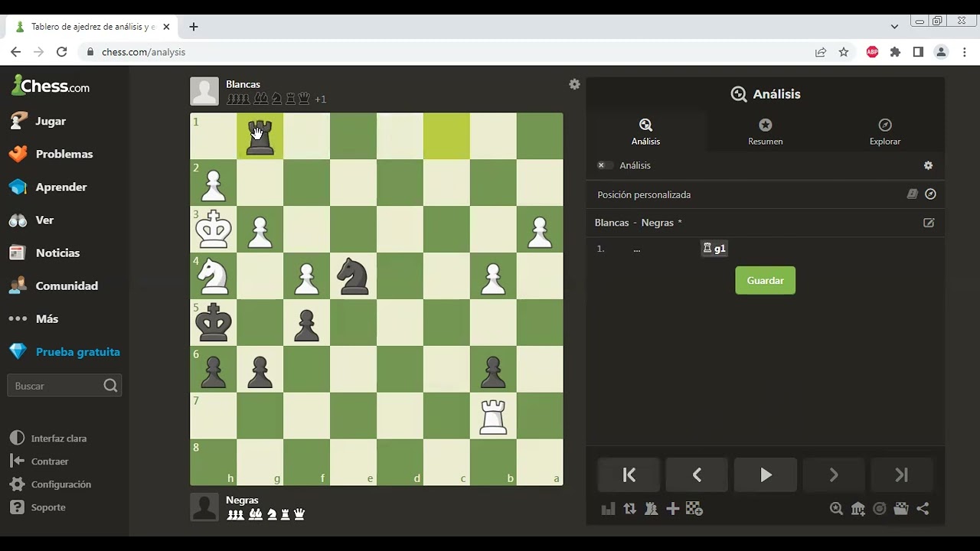This screenshot has height=551, width=980.
Task: Play the moves automatically
Action: tap(766, 475)
